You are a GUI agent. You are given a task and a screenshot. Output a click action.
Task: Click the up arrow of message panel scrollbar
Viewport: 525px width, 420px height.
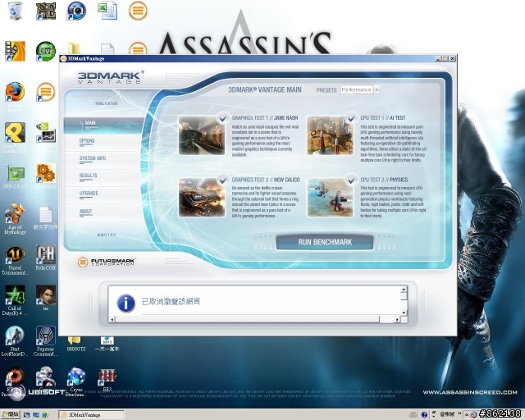click(404, 290)
